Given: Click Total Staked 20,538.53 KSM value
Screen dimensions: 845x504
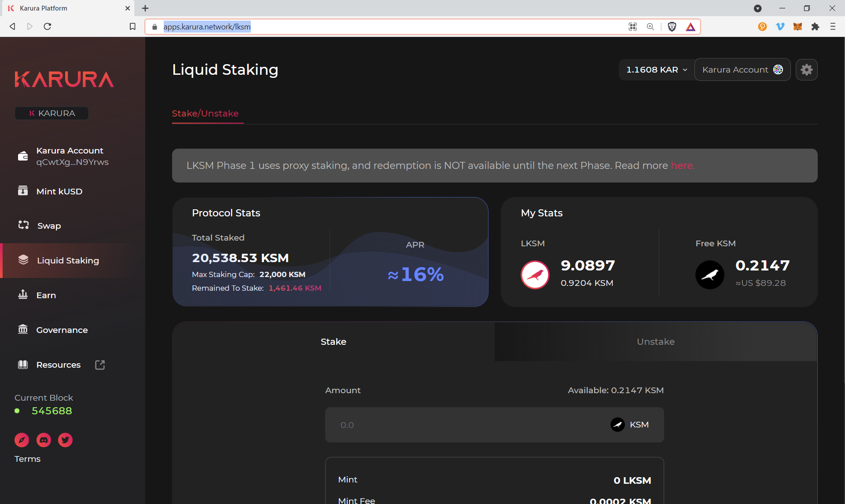Looking at the screenshot, I should (x=240, y=258).
